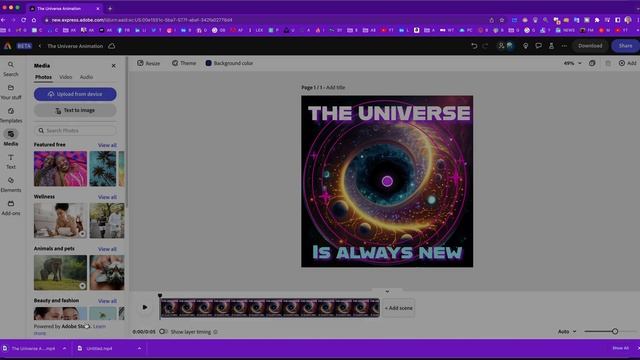Open the comments speech bubble icon
Image resolution: width=640 pixels, height=360 pixels.
pyautogui.click(x=538, y=46)
